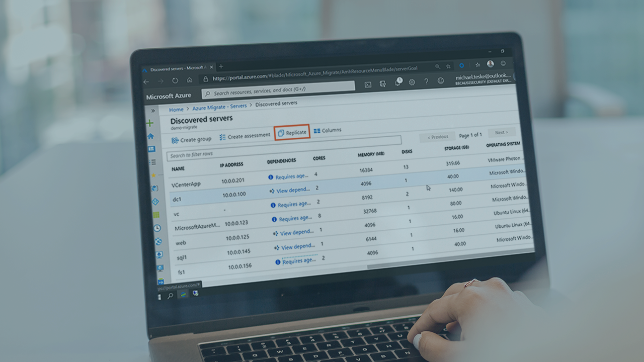
Task: Click the browser address bar URL
Action: pos(315,74)
